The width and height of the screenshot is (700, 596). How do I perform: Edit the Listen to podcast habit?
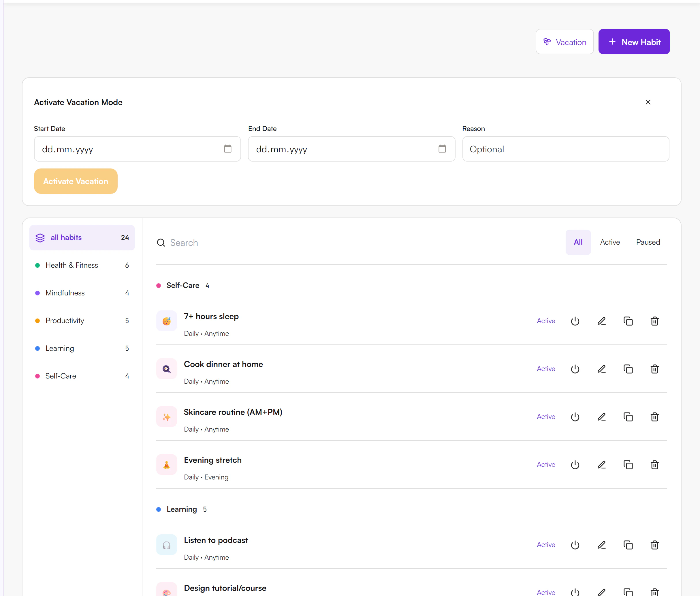tap(602, 545)
